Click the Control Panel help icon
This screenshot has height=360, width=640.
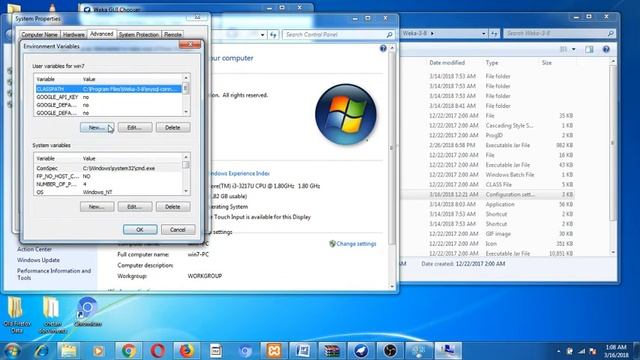pos(383,49)
